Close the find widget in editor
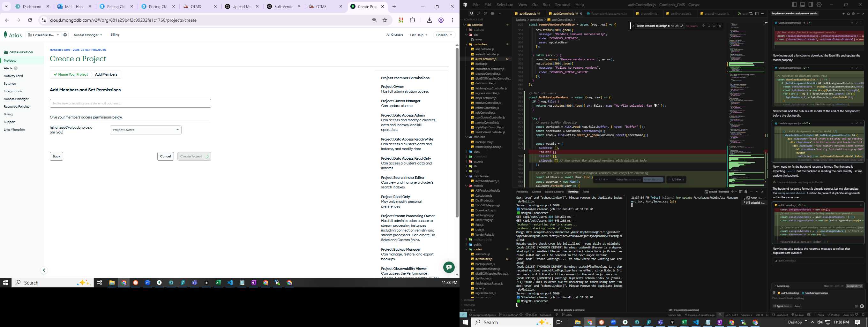The width and height of the screenshot is (868, 327). coord(720,26)
